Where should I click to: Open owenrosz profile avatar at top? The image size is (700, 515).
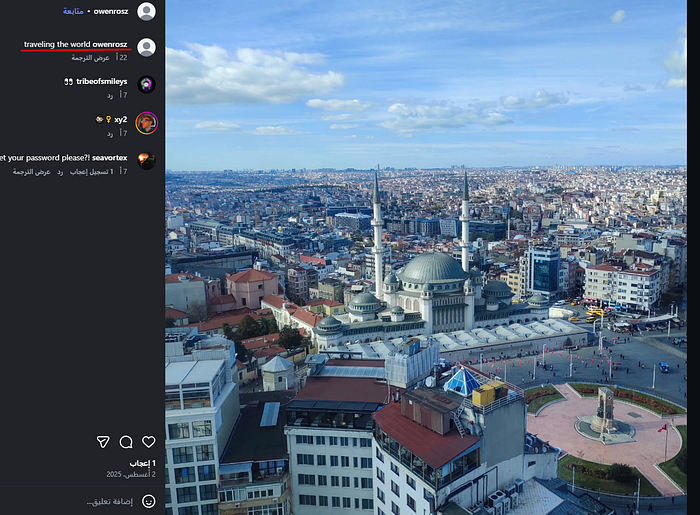tap(146, 11)
